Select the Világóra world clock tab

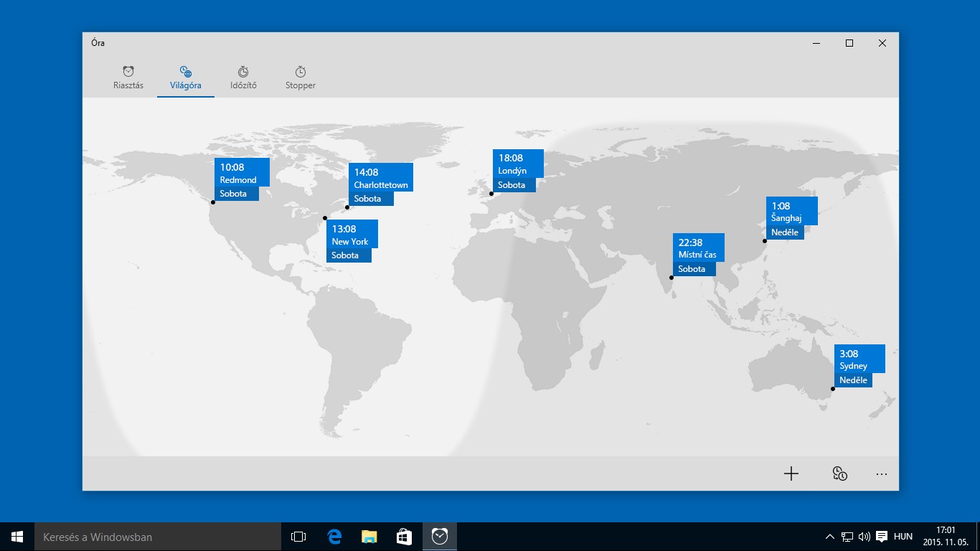pos(186,77)
